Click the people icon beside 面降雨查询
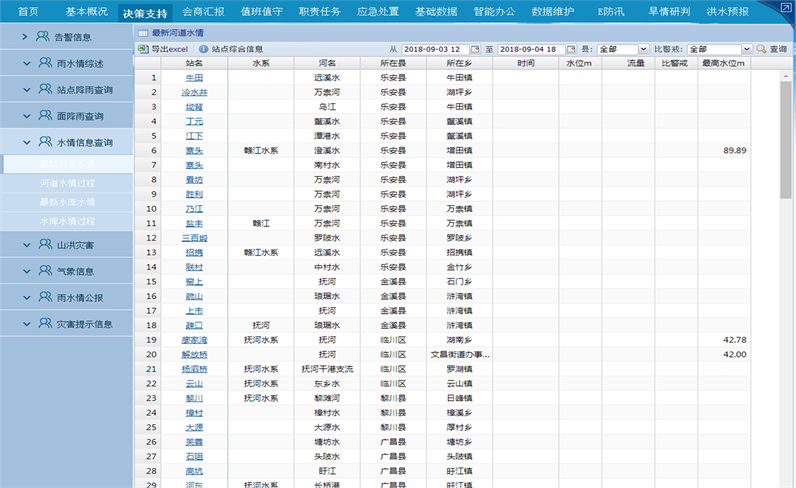This screenshot has height=488, width=796. pyautogui.click(x=45, y=116)
